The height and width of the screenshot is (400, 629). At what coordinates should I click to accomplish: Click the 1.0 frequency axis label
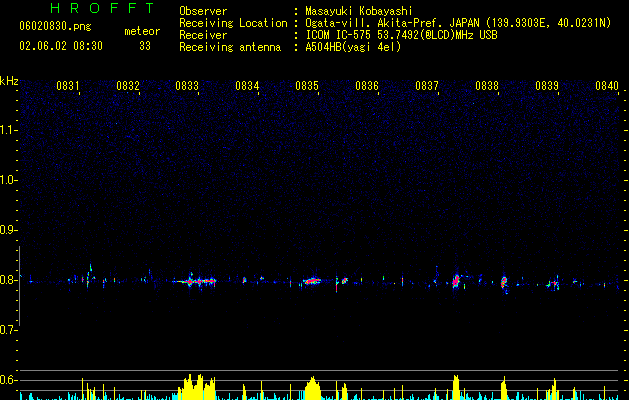pyautogui.click(x=8, y=180)
